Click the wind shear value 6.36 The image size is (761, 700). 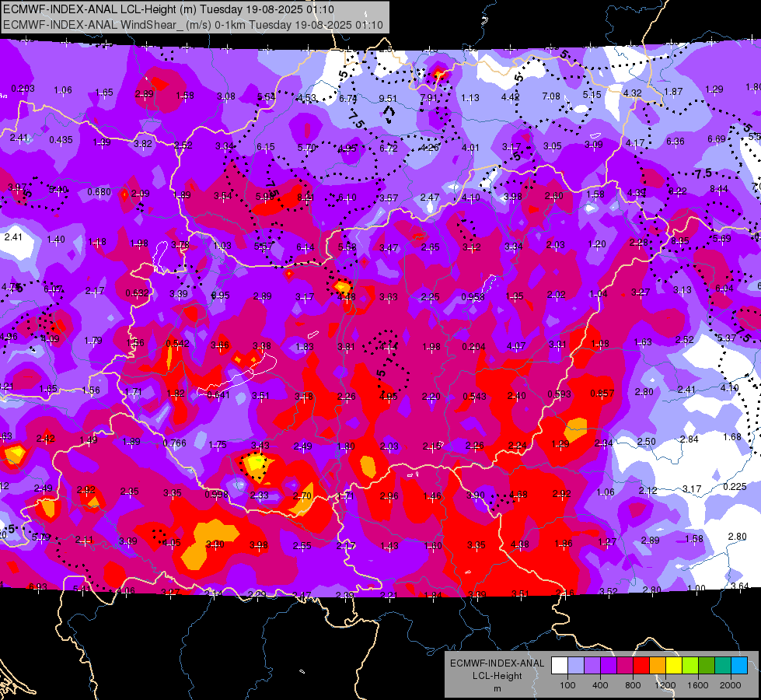pos(675,142)
